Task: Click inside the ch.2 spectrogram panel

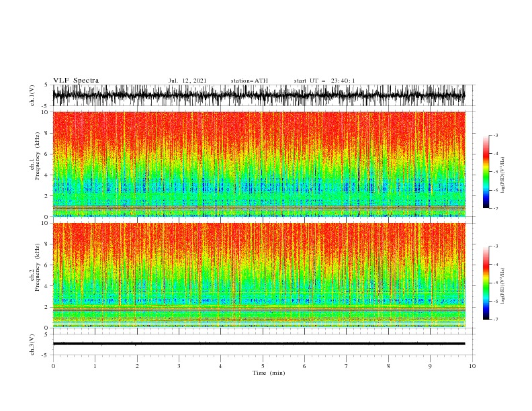Action: tap(259, 275)
